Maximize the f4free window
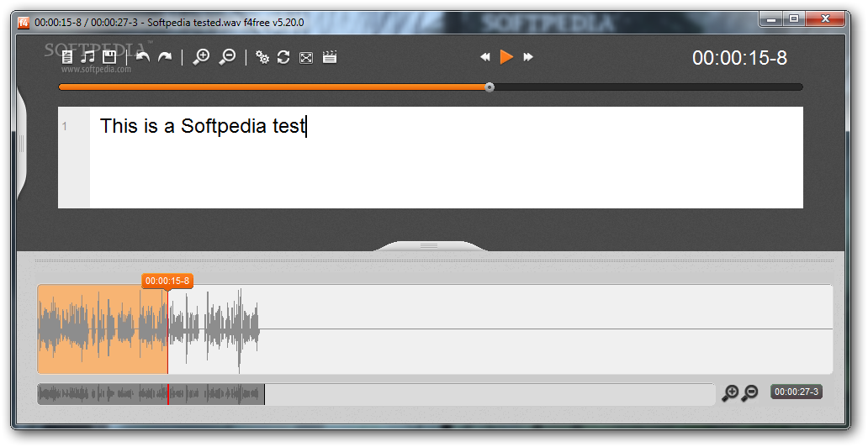 pos(794,19)
